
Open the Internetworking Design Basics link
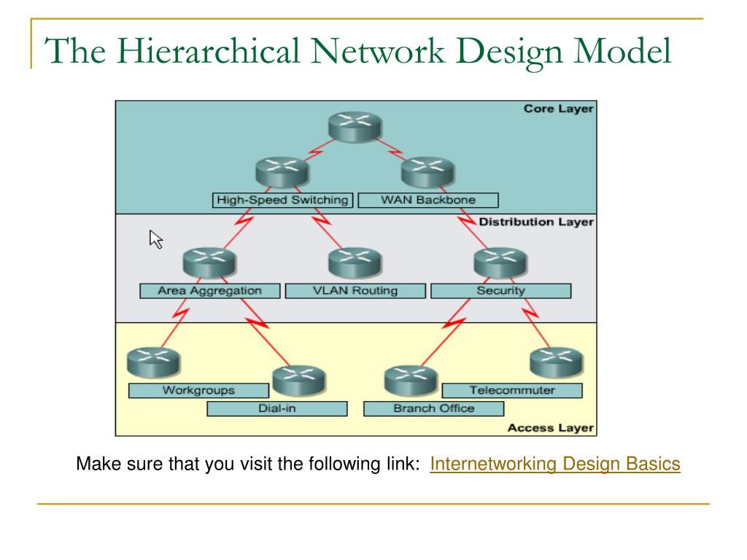tap(555, 464)
